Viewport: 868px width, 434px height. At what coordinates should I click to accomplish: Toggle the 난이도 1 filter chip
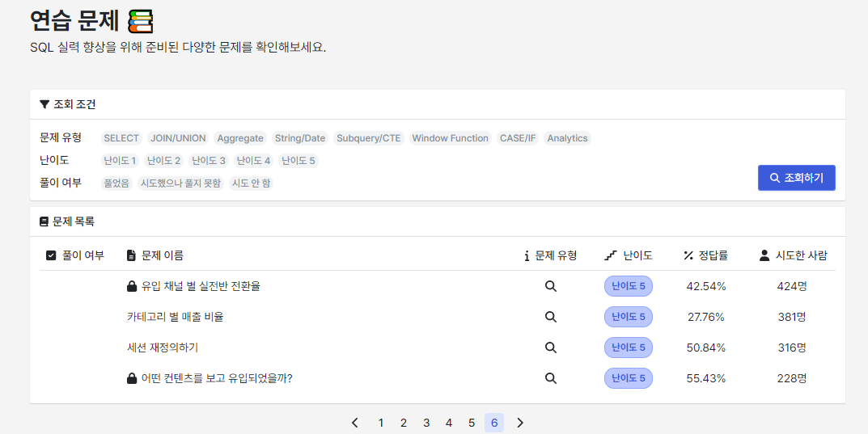click(120, 161)
